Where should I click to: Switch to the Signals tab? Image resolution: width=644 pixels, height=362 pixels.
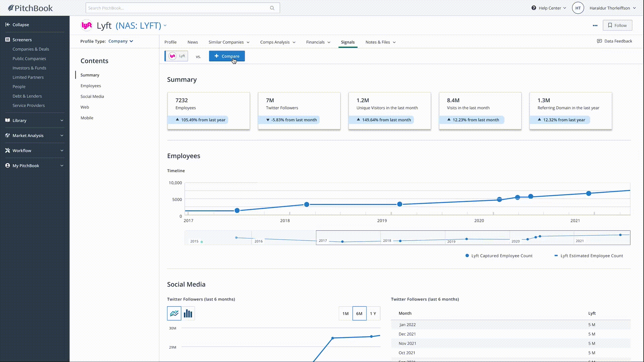(x=348, y=42)
